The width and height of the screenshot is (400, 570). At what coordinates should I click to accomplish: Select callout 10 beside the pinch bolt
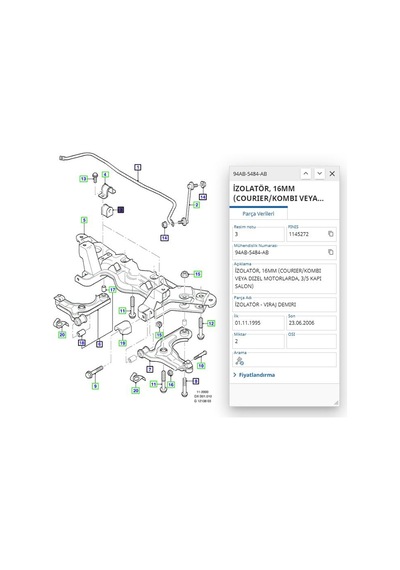pyautogui.click(x=201, y=365)
